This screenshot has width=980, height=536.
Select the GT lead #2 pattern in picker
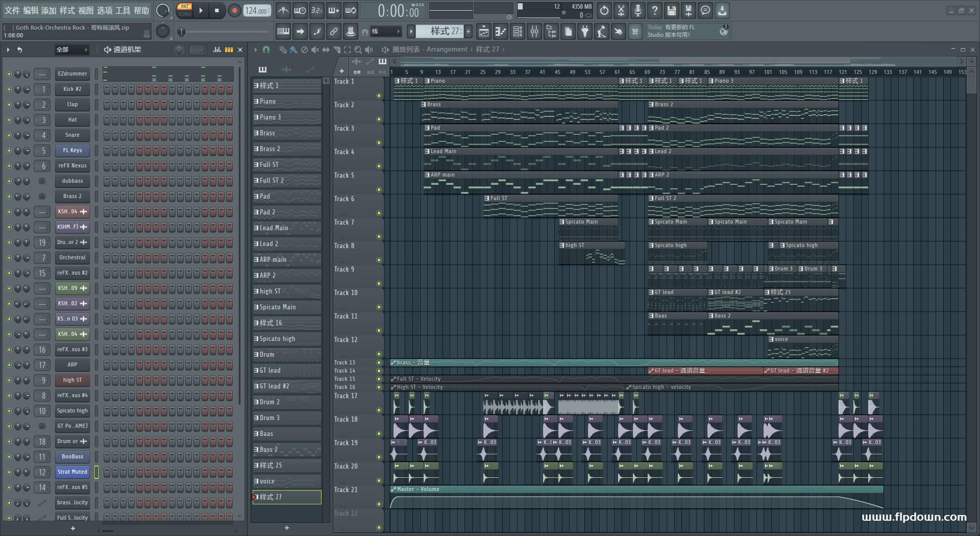[x=287, y=386]
